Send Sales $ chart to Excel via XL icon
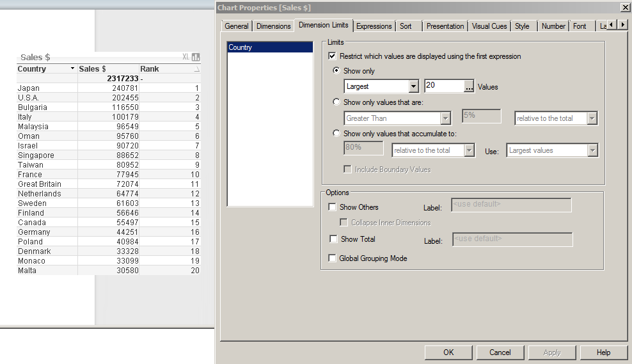This screenshot has height=364, width=632. coord(186,57)
